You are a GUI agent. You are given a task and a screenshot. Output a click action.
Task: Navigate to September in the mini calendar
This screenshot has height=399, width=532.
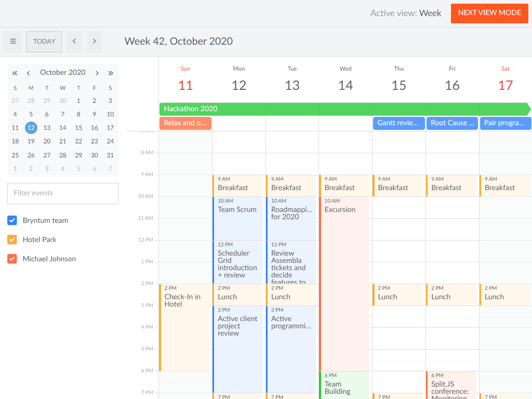tap(28, 73)
